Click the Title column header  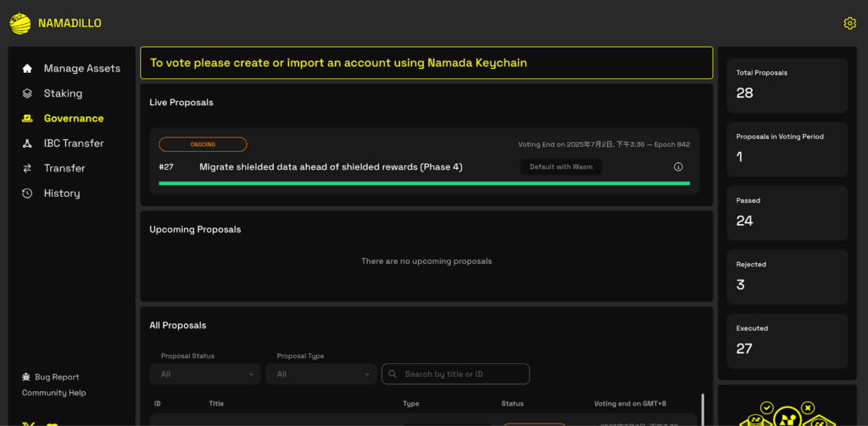[216, 404]
